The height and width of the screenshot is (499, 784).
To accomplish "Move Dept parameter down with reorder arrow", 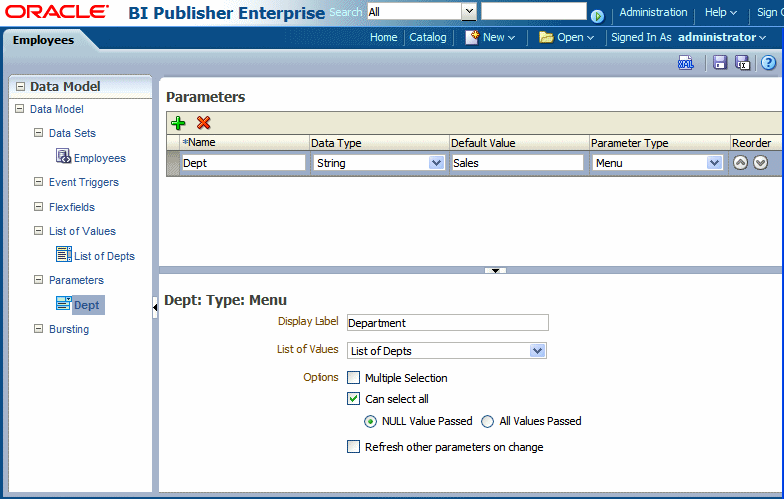I will [760, 162].
